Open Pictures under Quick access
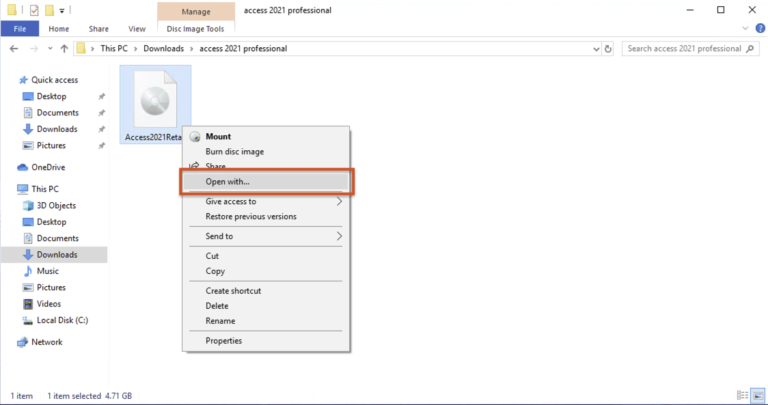The image size is (768, 405). click(x=51, y=145)
